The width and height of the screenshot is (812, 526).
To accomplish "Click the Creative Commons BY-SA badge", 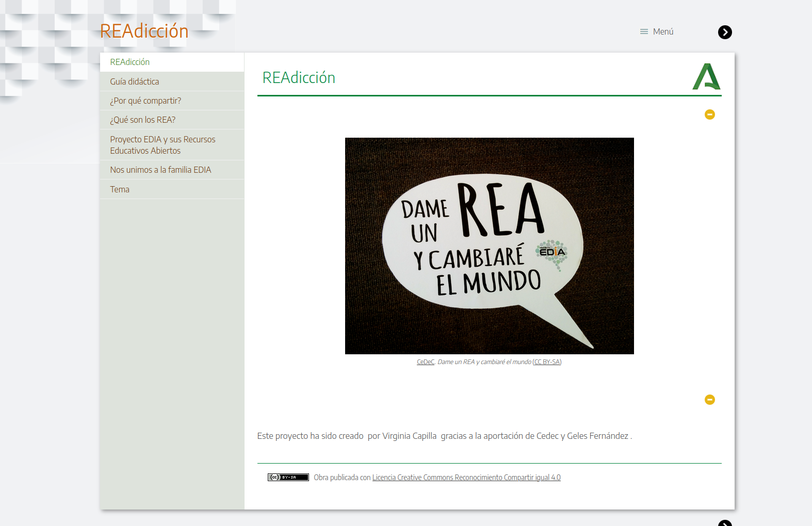I will [x=288, y=478].
